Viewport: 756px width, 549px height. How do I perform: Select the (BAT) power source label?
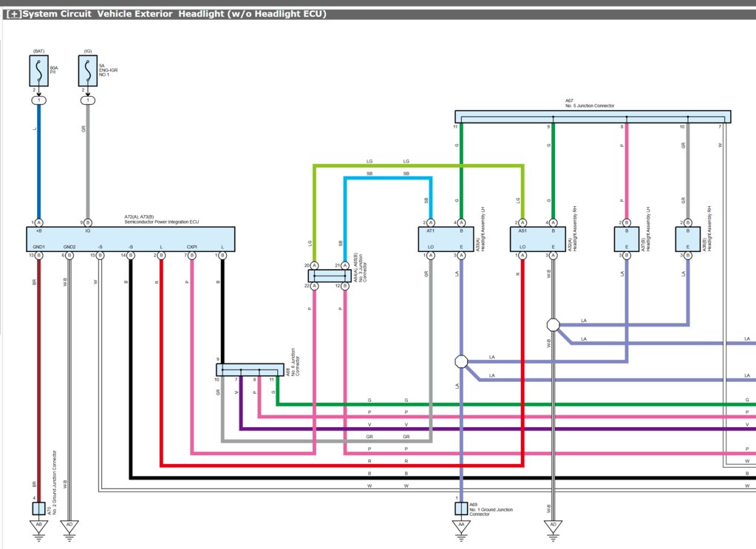pyautogui.click(x=38, y=51)
